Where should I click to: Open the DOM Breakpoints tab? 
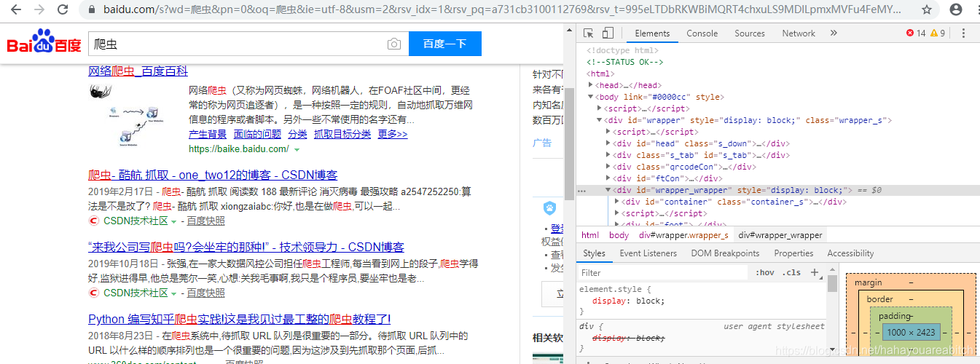[725, 253]
